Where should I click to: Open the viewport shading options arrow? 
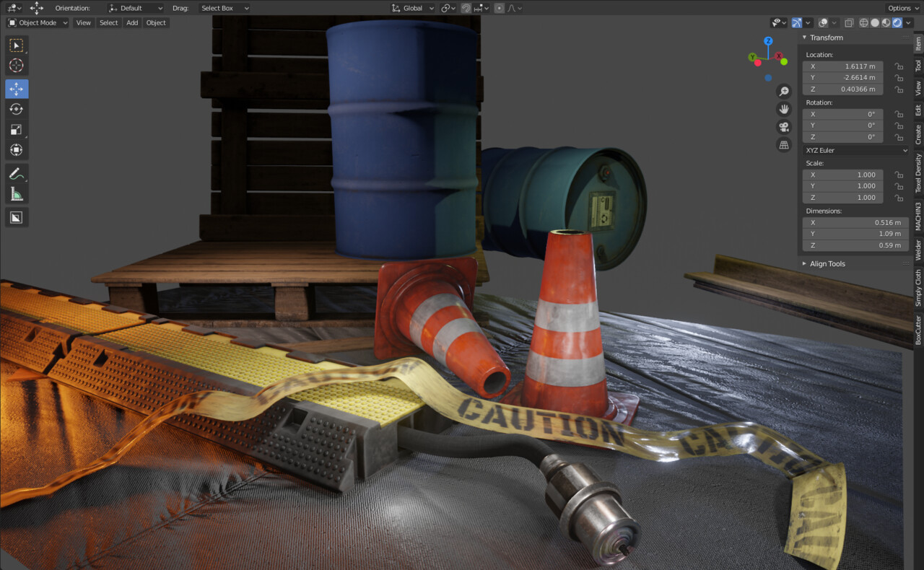click(x=909, y=22)
